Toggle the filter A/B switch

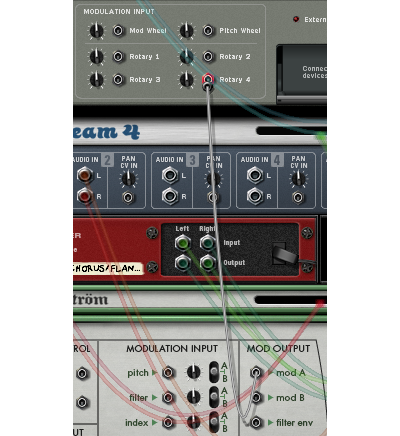coord(214,397)
